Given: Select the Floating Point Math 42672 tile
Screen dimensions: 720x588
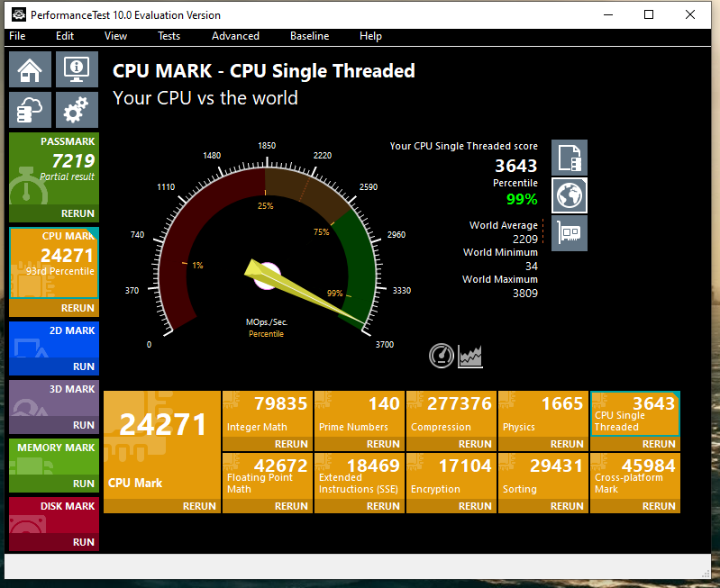Looking at the screenshot, I should click(x=268, y=476).
